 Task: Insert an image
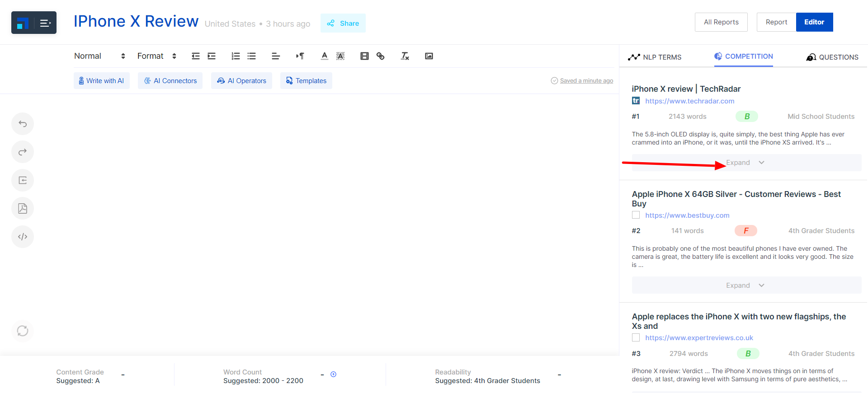point(429,56)
